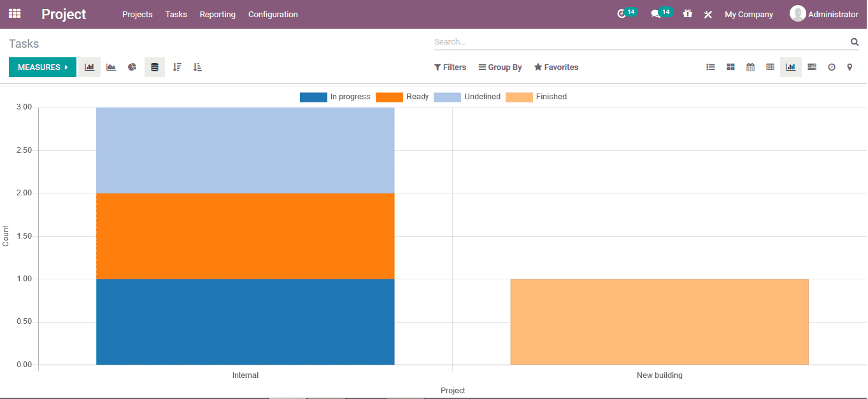The height and width of the screenshot is (399, 868).
Task: Open the Reporting menu
Action: [x=217, y=14]
